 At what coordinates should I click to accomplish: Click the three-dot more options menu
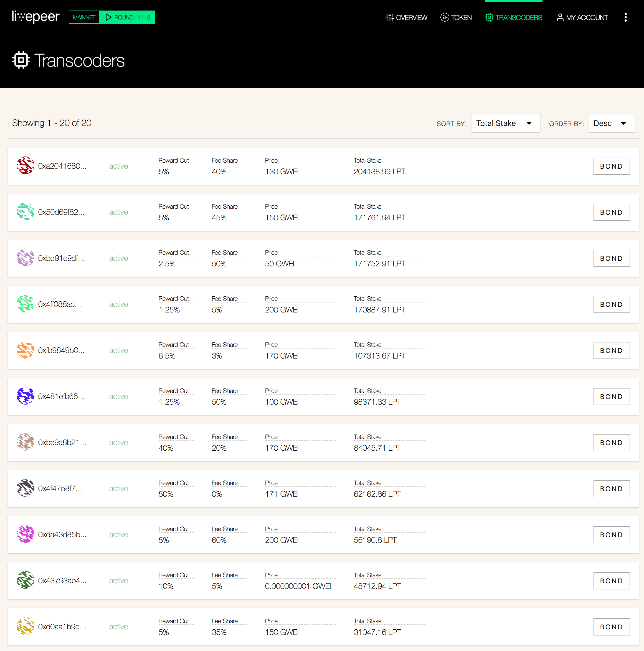(x=625, y=17)
